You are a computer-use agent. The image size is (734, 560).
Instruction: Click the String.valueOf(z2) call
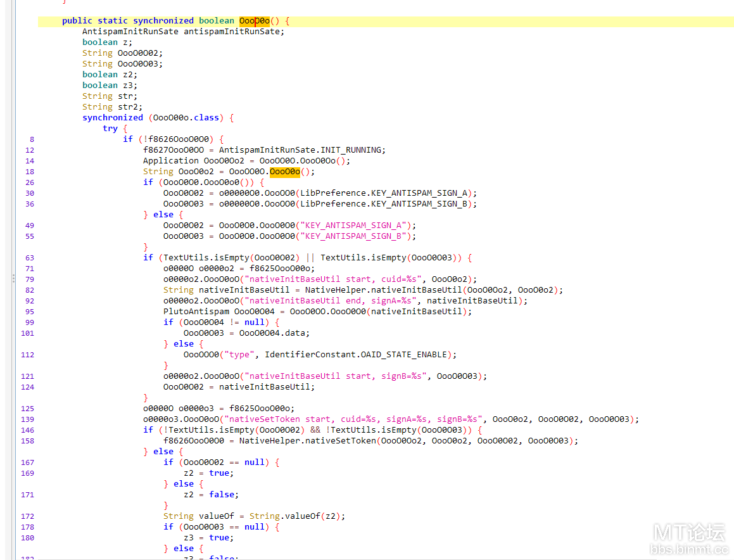[295, 516]
